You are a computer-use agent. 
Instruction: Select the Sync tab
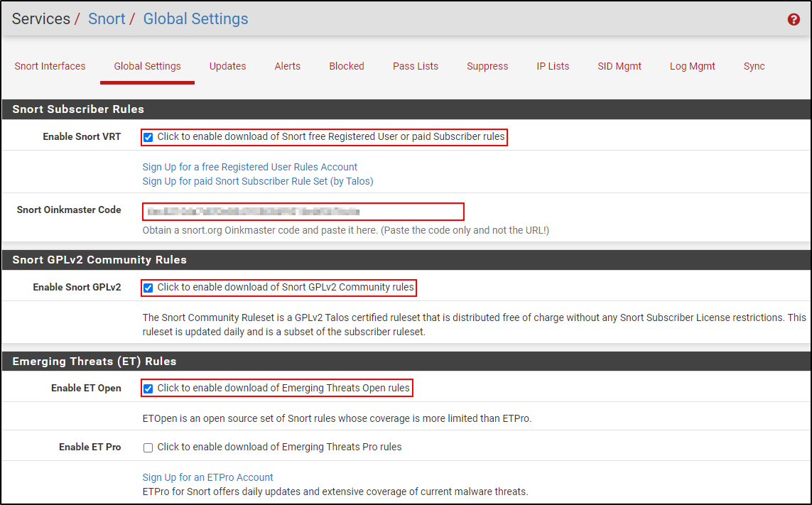click(x=754, y=66)
